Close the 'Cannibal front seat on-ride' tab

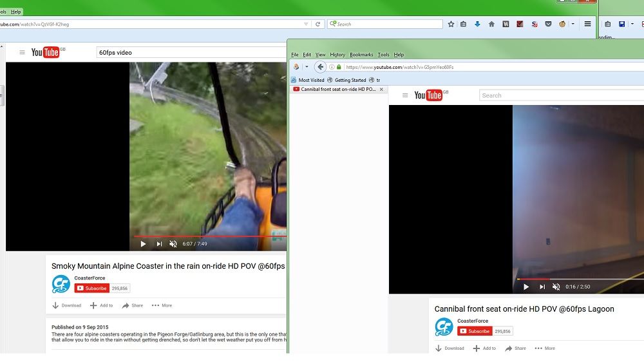[381, 89]
